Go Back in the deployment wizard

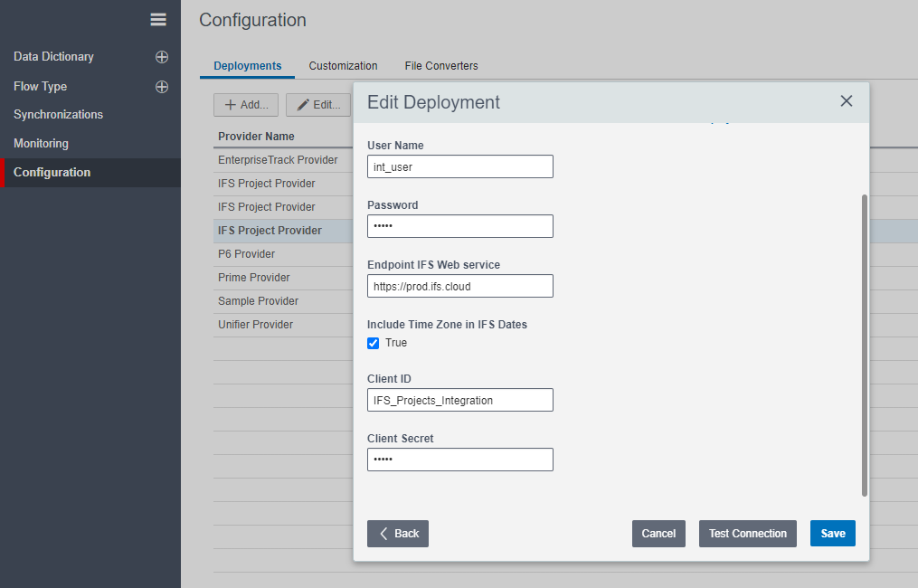pyautogui.click(x=398, y=534)
